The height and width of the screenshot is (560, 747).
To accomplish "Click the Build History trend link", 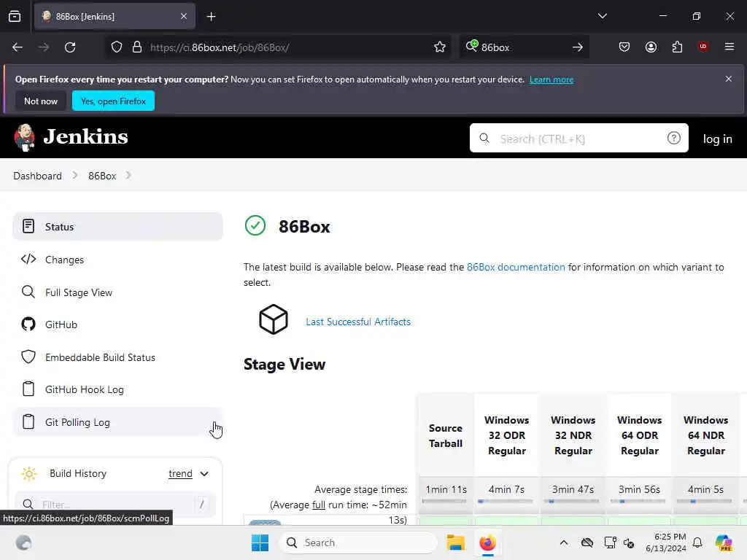I will [181, 474].
